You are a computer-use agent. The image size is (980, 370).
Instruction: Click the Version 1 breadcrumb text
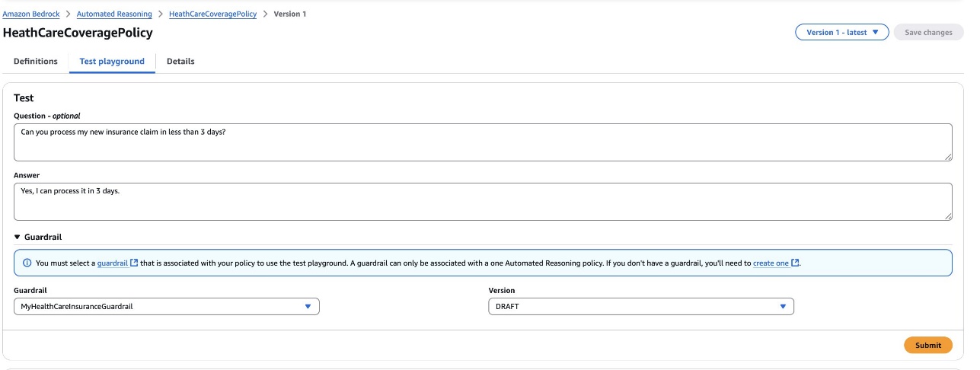coord(290,14)
